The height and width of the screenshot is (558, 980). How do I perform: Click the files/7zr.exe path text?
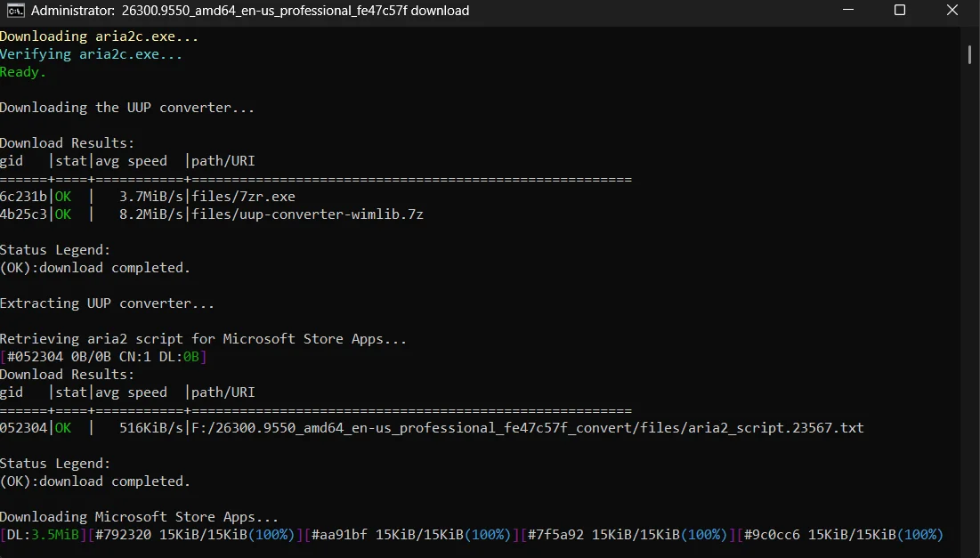pyautogui.click(x=243, y=196)
